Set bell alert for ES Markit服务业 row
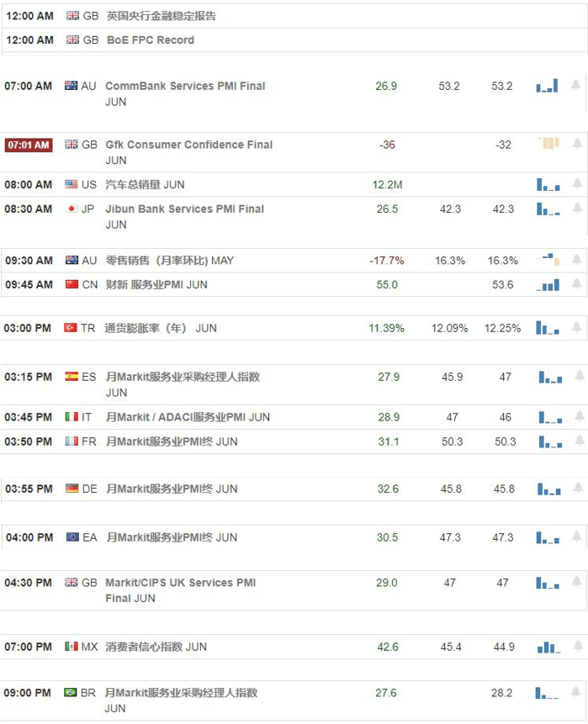588x724 pixels. point(580,377)
